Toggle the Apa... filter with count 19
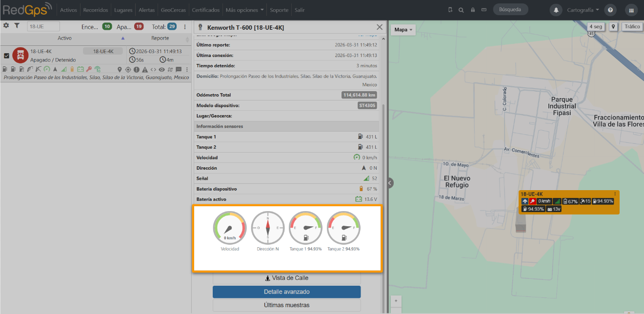Image resolution: width=644 pixels, height=314 pixels. (x=130, y=27)
